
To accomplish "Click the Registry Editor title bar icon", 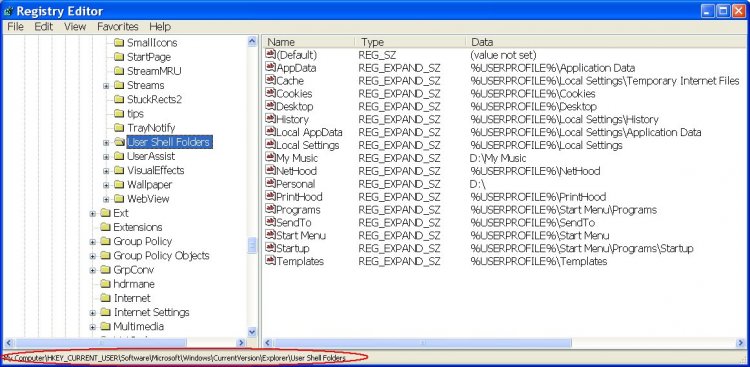I will (x=8, y=11).
